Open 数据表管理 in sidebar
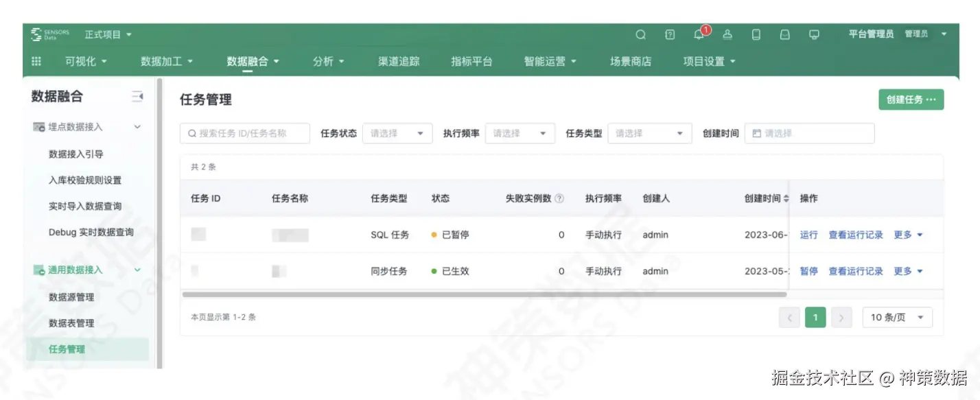Image resolution: width=980 pixels, height=400 pixels. tap(71, 323)
